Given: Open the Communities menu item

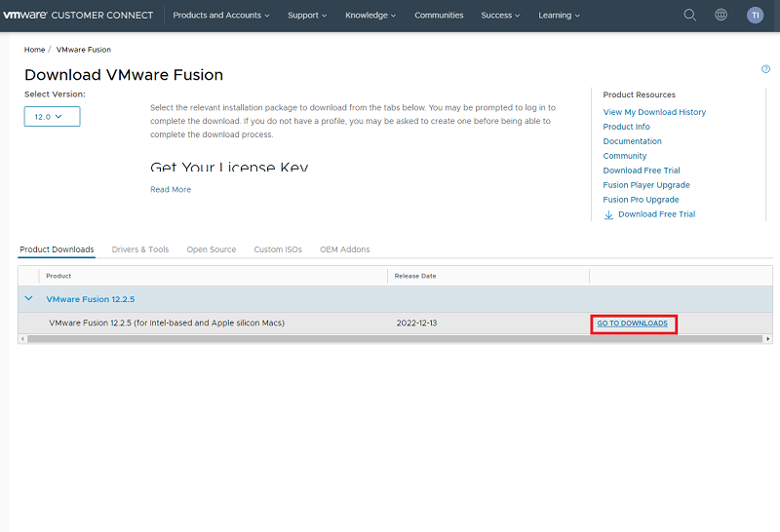Looking at the screenshot, I should tap(439, 15).
